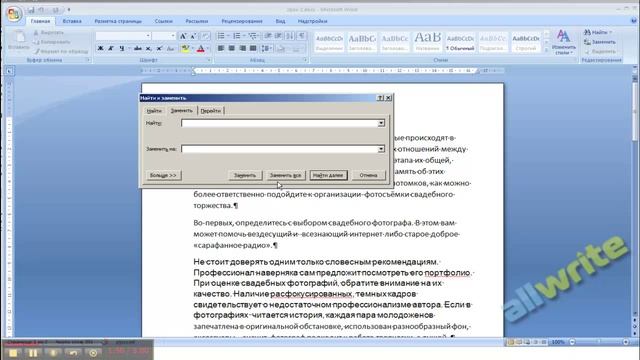Click the Increase Indent icon

[279, 36]
